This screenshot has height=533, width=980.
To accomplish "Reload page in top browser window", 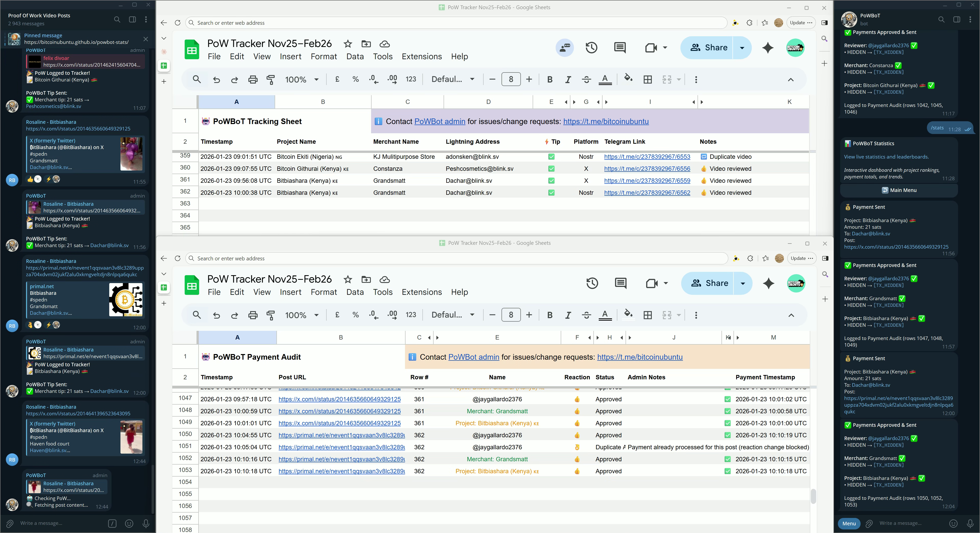I will 177,23.
